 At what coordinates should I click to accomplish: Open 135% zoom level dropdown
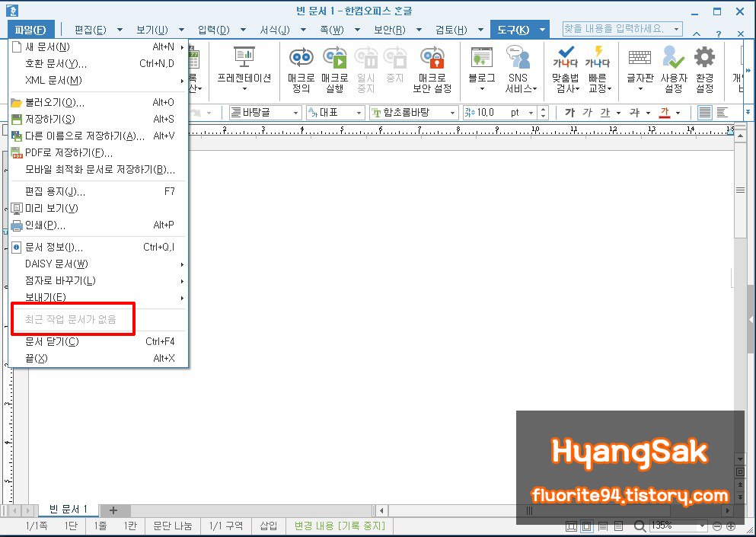pos(702,526)
